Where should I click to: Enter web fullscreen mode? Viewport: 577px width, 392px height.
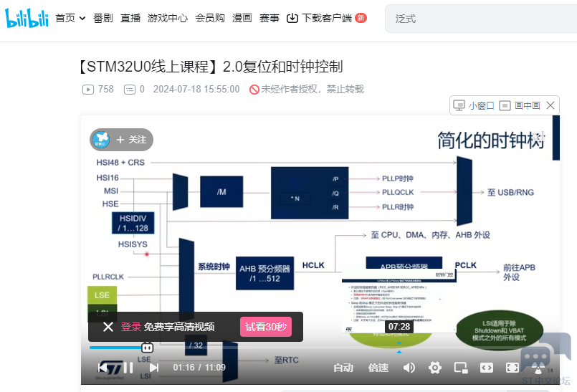click(512, 368)
